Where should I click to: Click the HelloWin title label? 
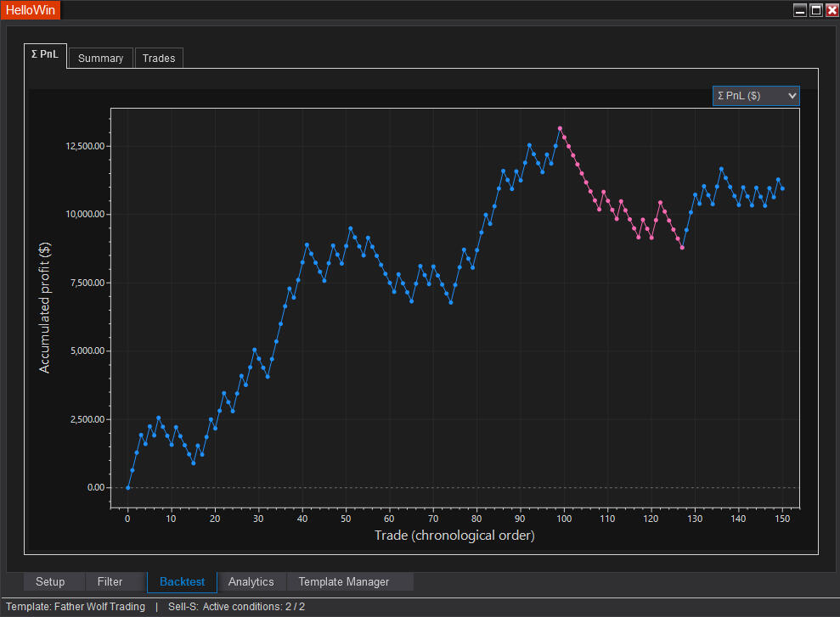(31, 10)
